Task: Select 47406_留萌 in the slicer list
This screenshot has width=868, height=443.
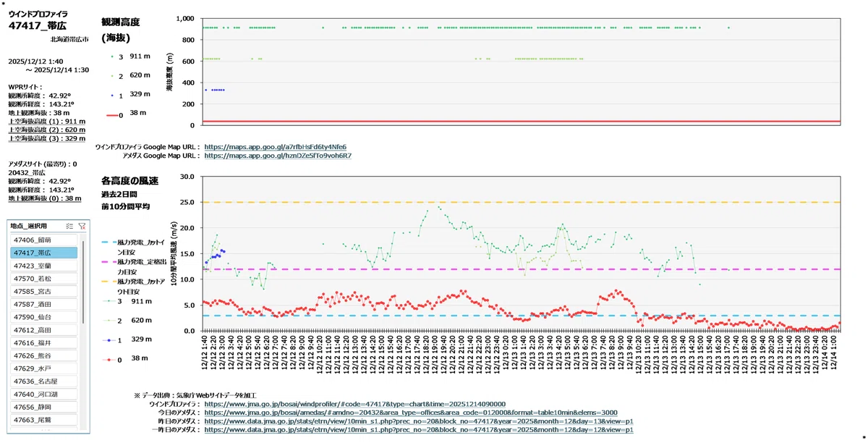Action: click(43, 240)
